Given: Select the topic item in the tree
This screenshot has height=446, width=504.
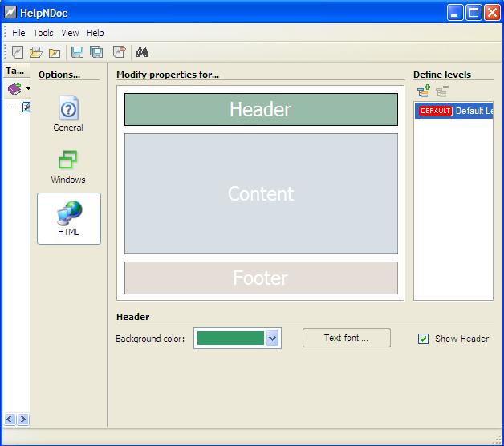Looking at the screenshot, I should 26,107.
